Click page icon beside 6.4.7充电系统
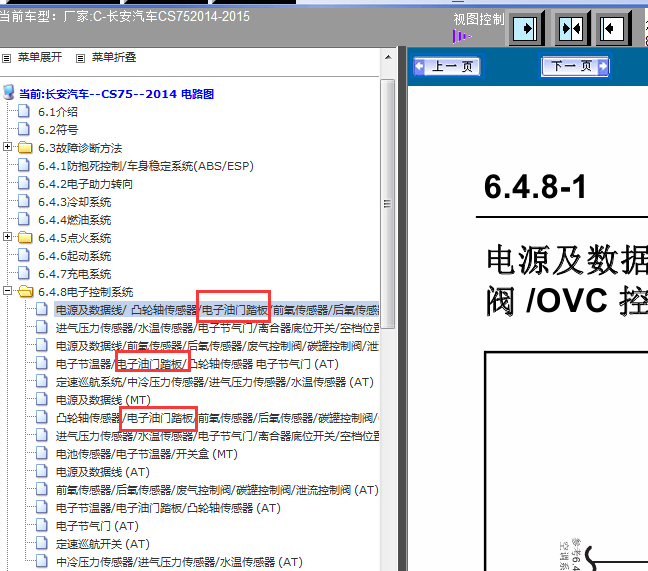The image size is (648, 571). [24, 274]
